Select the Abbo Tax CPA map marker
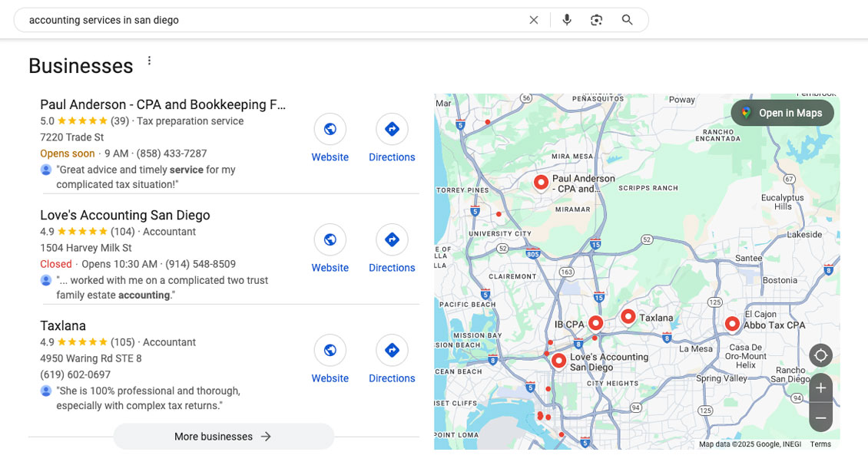Screen dimensions: 868x475 pyautogui.click(x=732, y=323)
